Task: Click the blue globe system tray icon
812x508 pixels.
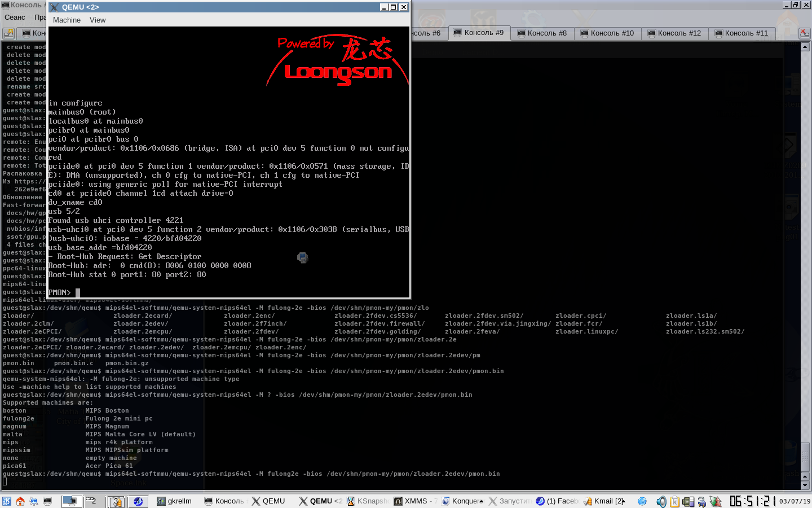Action: tap(642, 501)
